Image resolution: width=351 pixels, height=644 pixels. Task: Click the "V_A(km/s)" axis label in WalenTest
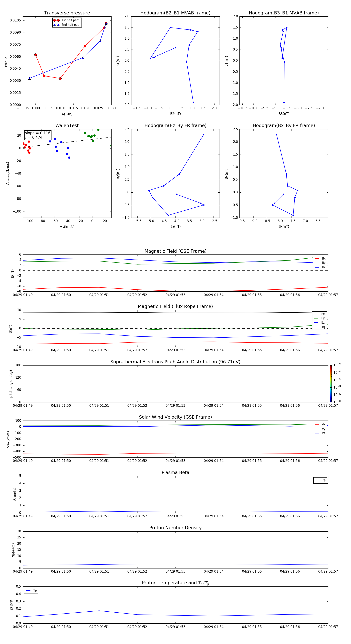click(67, 227)
